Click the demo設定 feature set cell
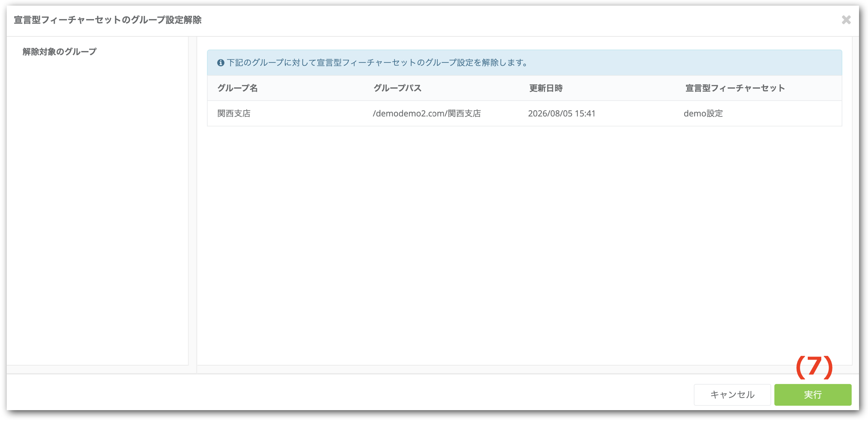Viewport: 868px width, 424px height. 703,113
